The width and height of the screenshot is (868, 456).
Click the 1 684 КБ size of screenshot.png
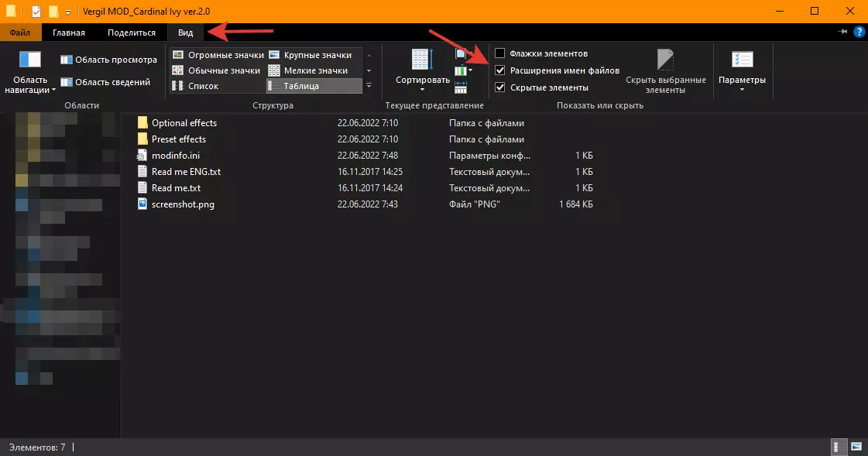[576, 204]
